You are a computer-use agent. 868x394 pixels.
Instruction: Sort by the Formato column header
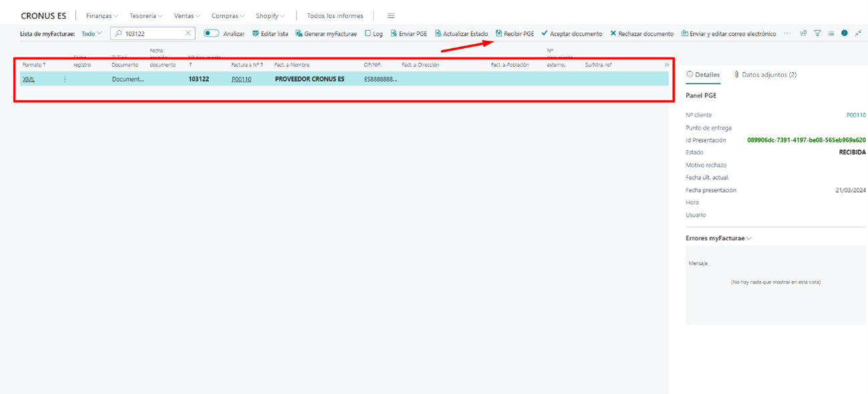[34, 65]
